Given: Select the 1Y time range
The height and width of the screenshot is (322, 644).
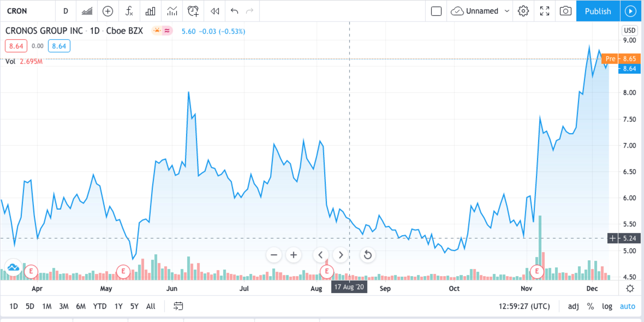Looking at the screenshot, I should click(118, 306).
